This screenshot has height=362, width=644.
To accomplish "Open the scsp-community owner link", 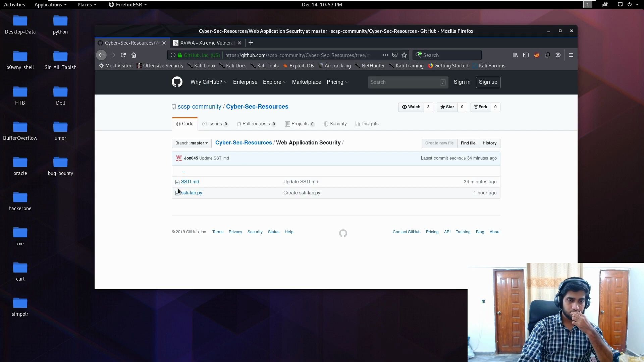I will (x=199, y=107).
